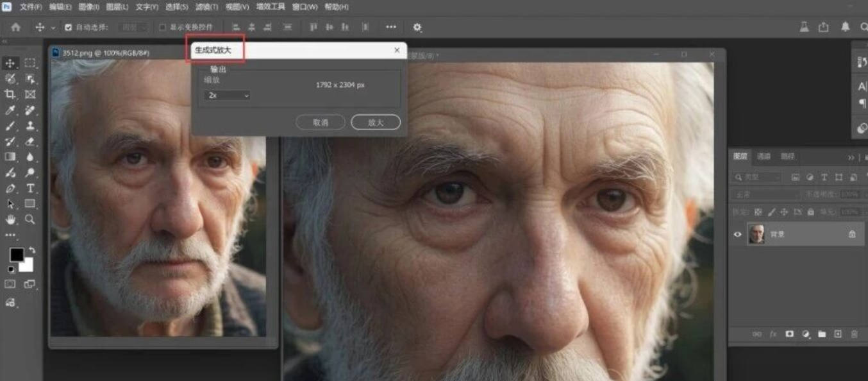Select the Crop tool
Image resolution: width=868 pixels, height=381 pixels.
click(x=10, y=94)
